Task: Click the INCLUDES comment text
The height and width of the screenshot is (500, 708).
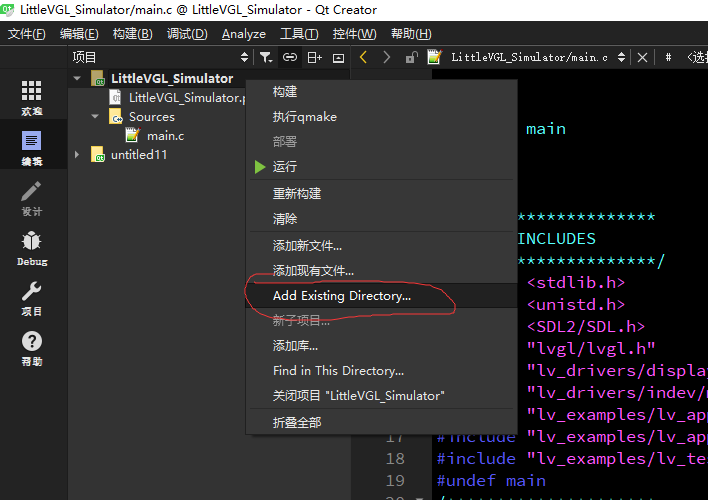Action: [x=556, y=239]
